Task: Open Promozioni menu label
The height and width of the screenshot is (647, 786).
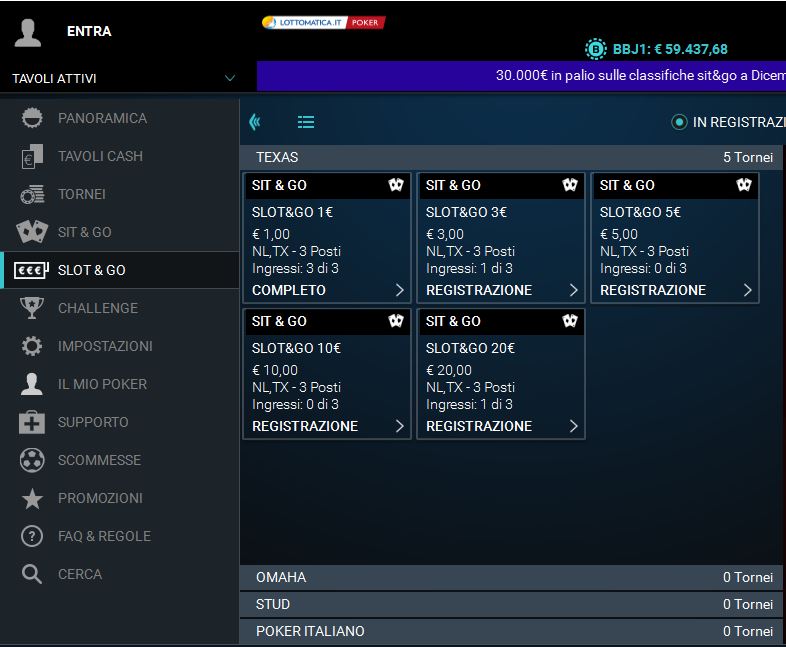Action: pyautogui.click(x=100, y=499)
